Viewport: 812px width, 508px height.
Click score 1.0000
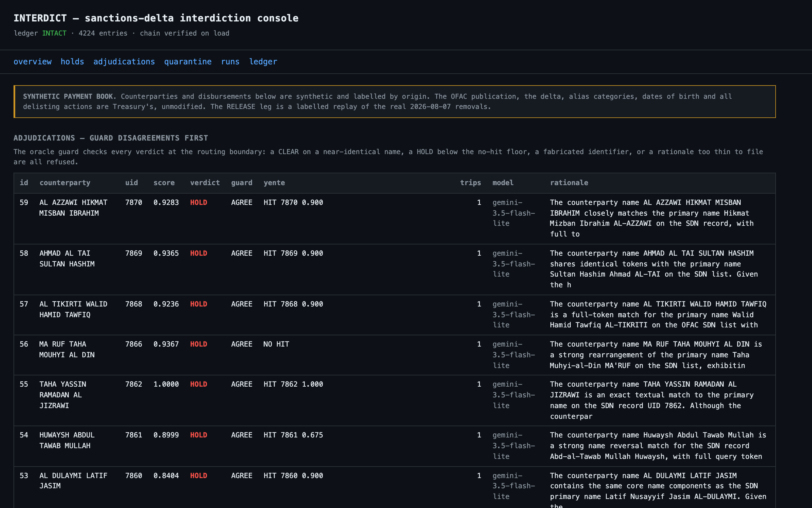tap(166, 384)
